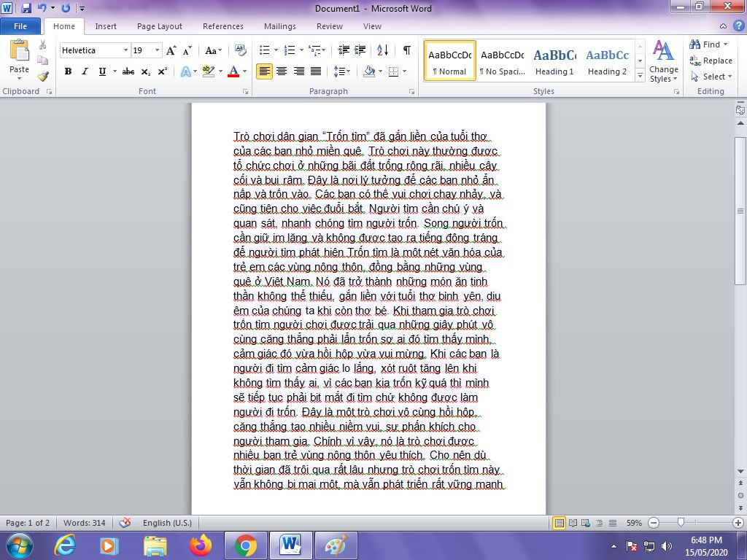Screen dimensions: 747x560
Task: Click the Replace button
Action: pyautogui.click(x=711, y=61)
